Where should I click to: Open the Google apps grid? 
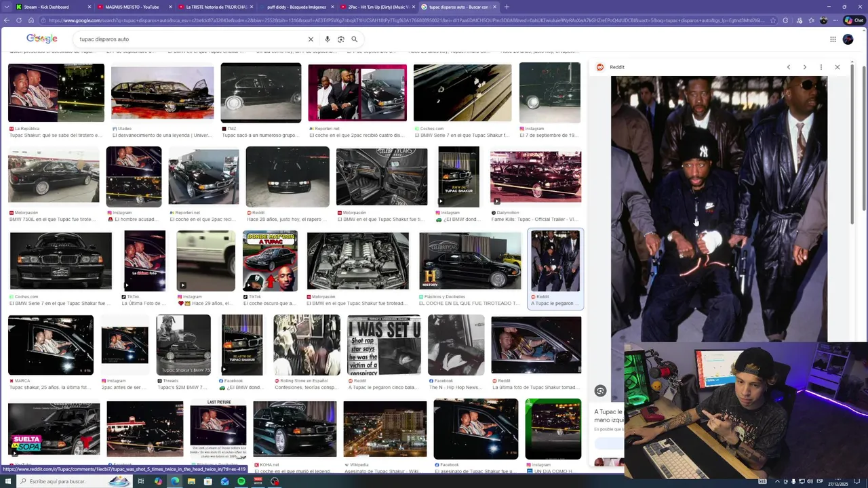coord(833,39)
